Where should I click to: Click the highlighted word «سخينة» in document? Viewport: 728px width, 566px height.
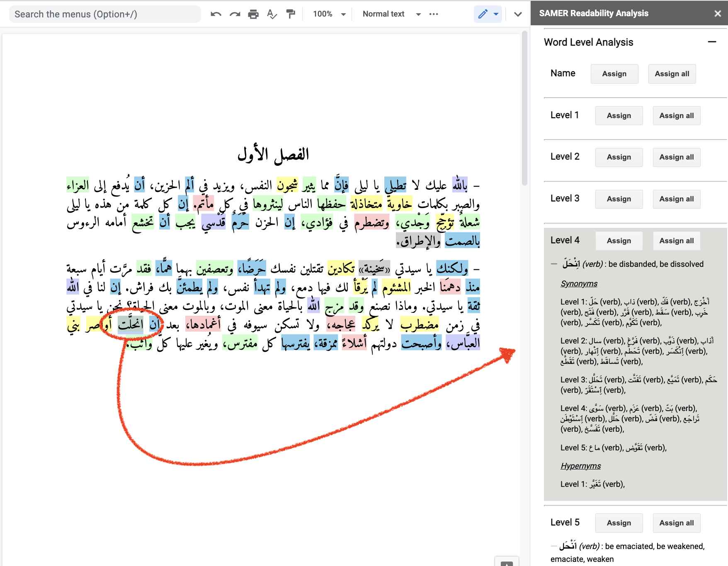coord(374,269)
